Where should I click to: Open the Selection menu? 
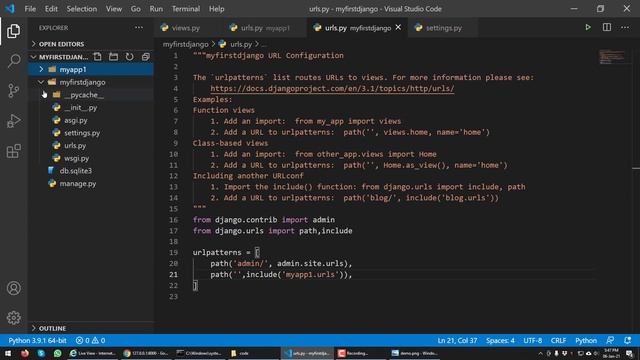pyautogui.click(x=82, y=9)
